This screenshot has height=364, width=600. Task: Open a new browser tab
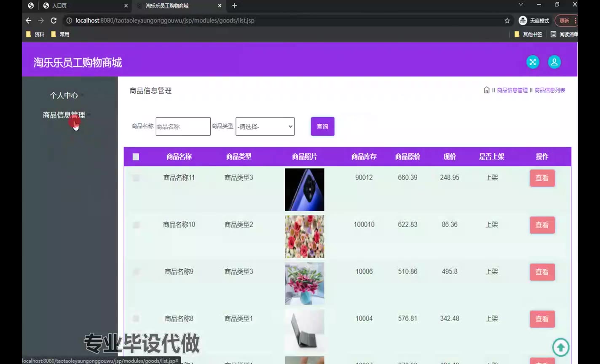point(235,5)
